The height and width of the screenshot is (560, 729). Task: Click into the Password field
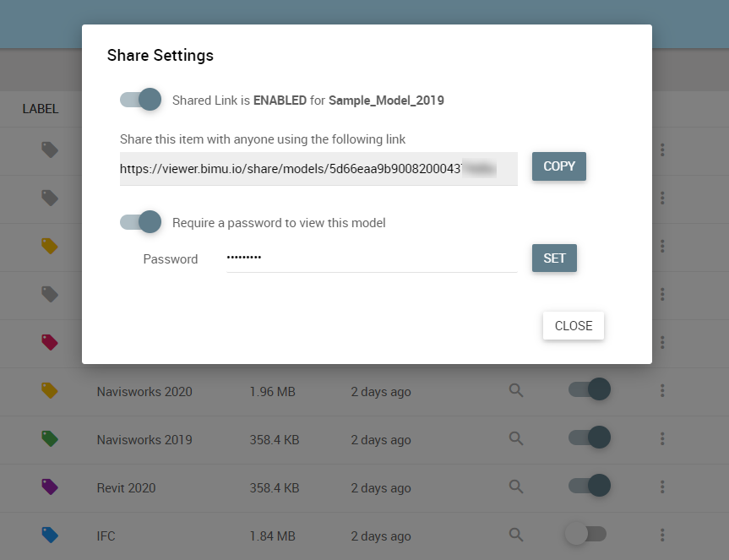tap(371, 258)
